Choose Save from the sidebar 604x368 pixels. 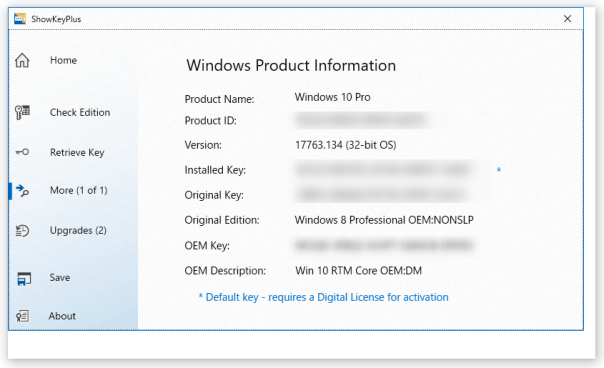pos(60,277)
